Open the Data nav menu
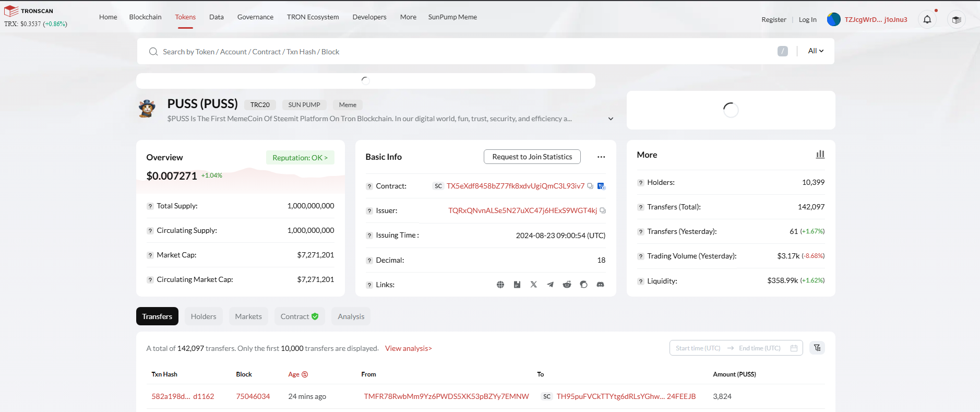Viewport: 980px width, 412px height. (x=217, y=17)
